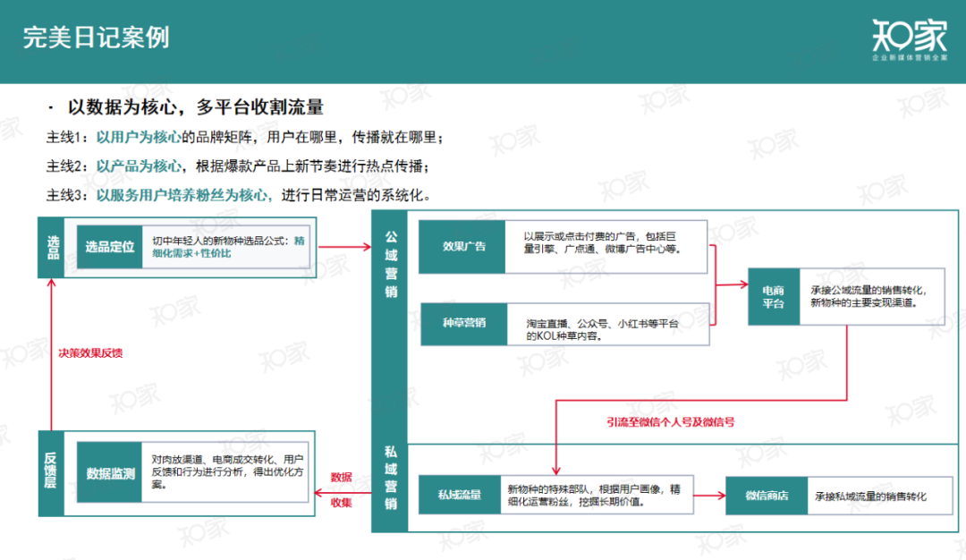Click the vertical 选品 label block
Image resolution: width=966 pixels, height=560 pixels.
click(x=51, y=247)
